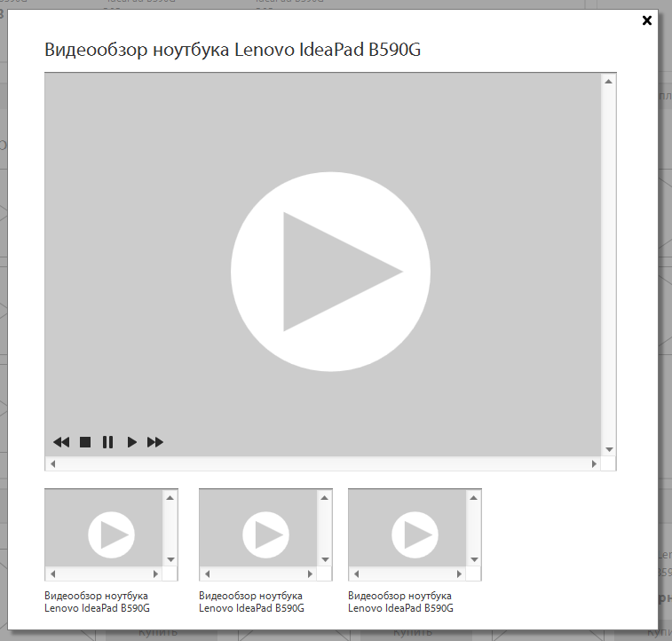672x641 pixels.
Task: Click the small play control in player bar
Action: pos(132,442)
